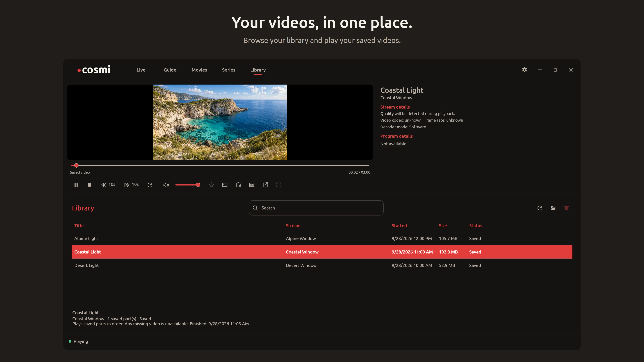
Task: Open the recordings folder icon
Action: click(553, 208)
